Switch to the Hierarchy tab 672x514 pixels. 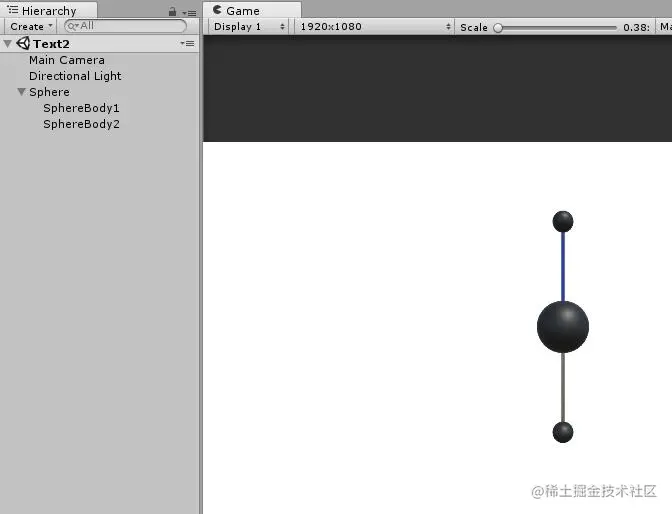pyautogui.click(x=48, y=10)
